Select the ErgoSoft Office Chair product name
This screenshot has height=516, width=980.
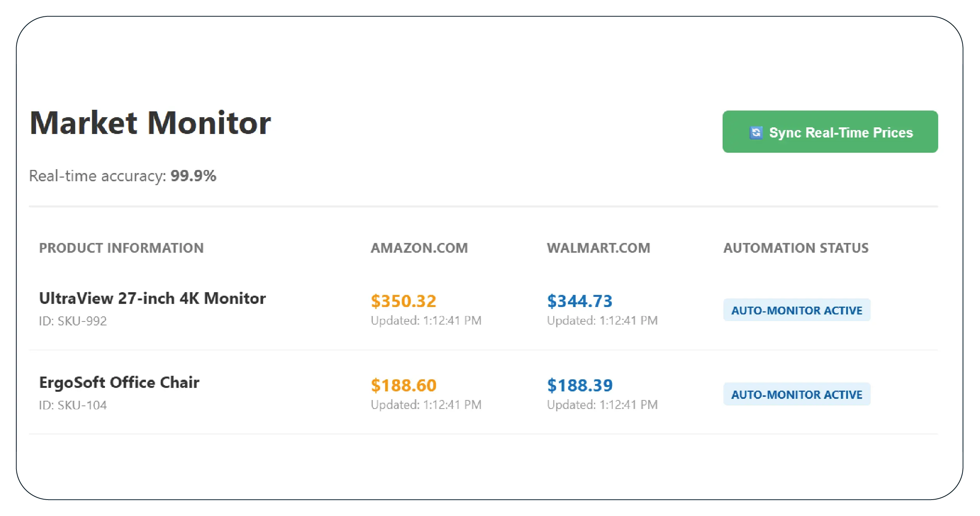[119, 383]
